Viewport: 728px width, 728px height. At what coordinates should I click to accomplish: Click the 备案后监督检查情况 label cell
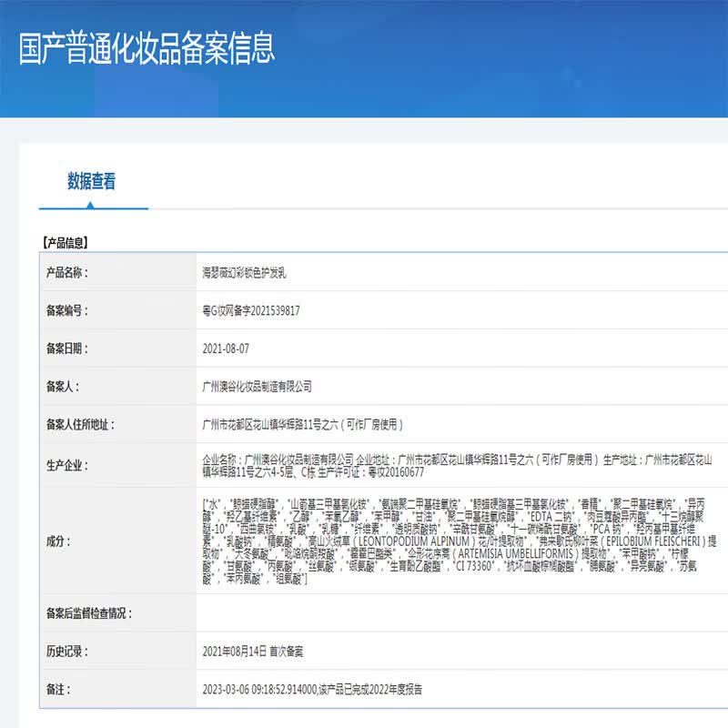point(118,612)
